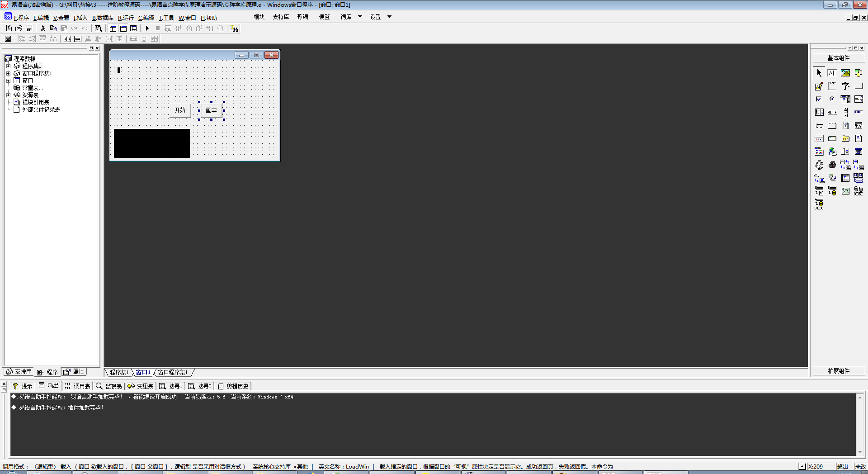868x474 pixels.
Task: Click the black drawing panel on the form
Action: point(152,143)
